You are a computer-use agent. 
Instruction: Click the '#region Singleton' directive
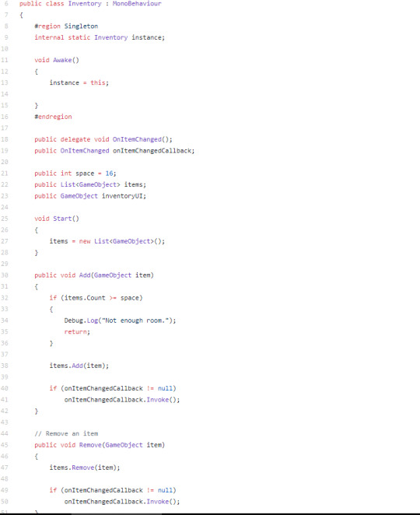(66, 26)
